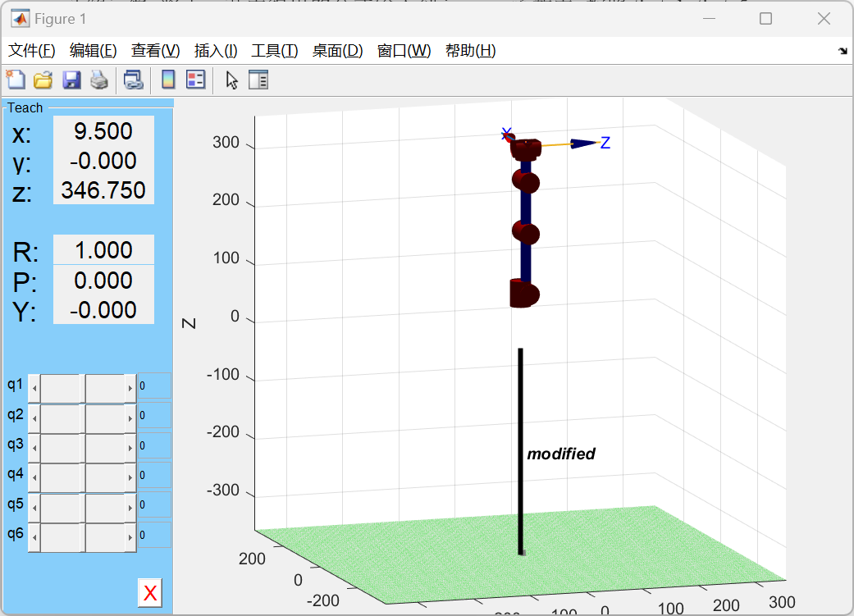854x616 pixels.
Task: Decrease q2 with its left arrow
Action: [x=34, y=418]
